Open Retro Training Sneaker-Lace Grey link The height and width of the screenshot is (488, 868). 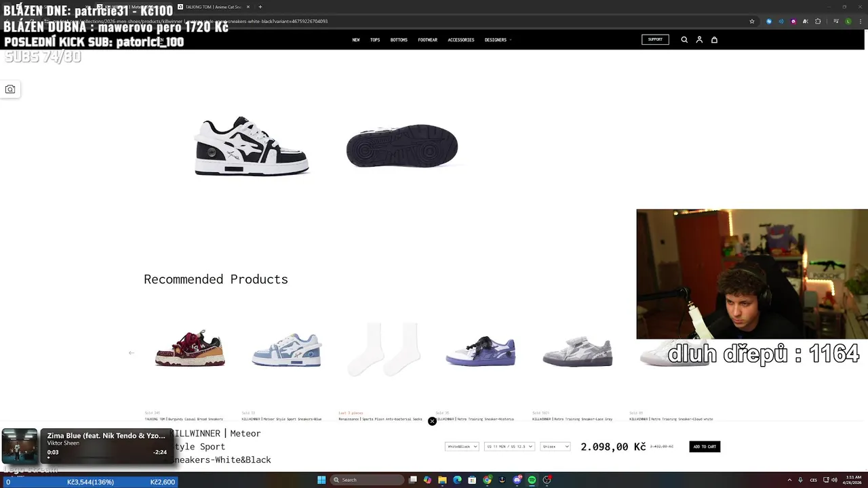(572, 419)
